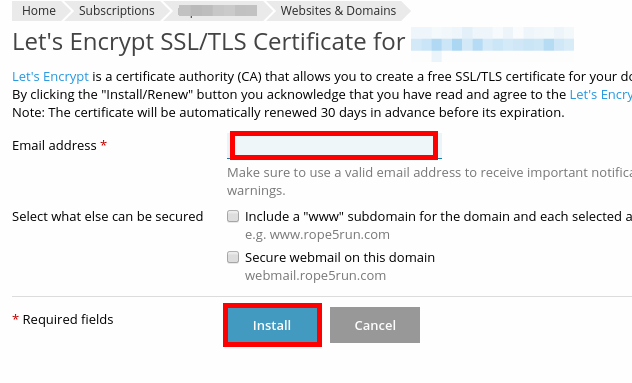Go to the Home breadcrumb
Screen dimensions: 632x383
click(x=39, y=10)
